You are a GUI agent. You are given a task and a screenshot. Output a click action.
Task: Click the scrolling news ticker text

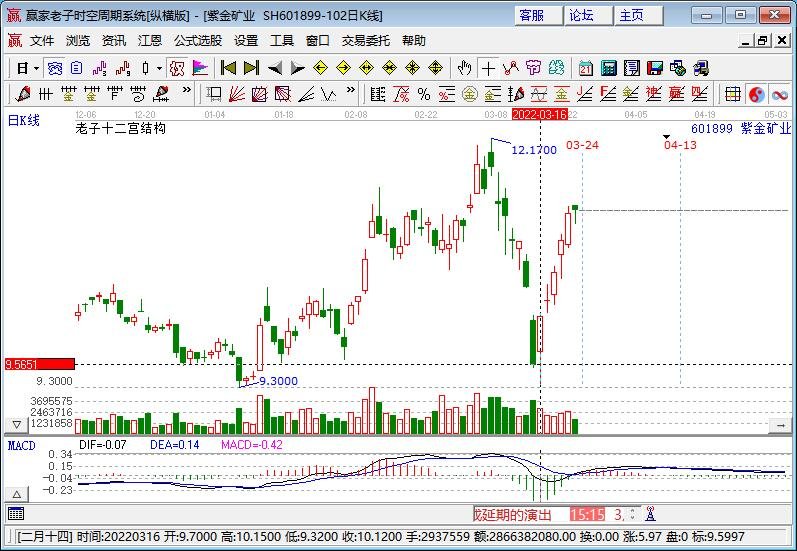512,515
